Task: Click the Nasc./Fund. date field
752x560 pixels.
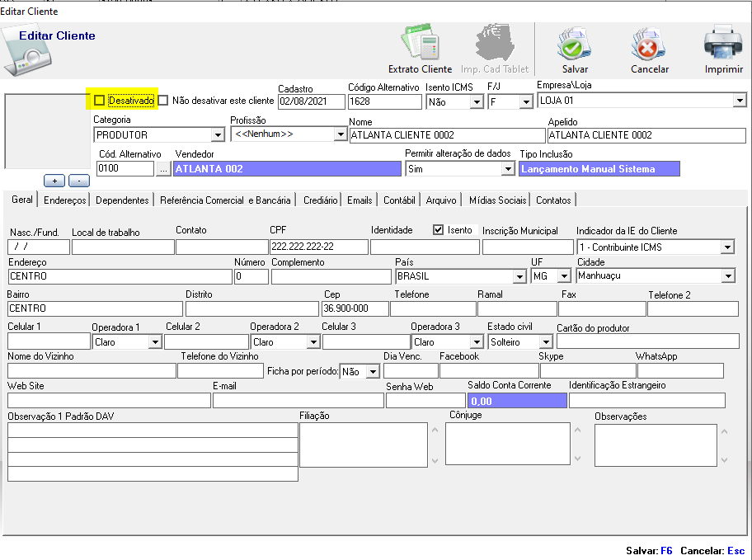Action: click(39, 247)
